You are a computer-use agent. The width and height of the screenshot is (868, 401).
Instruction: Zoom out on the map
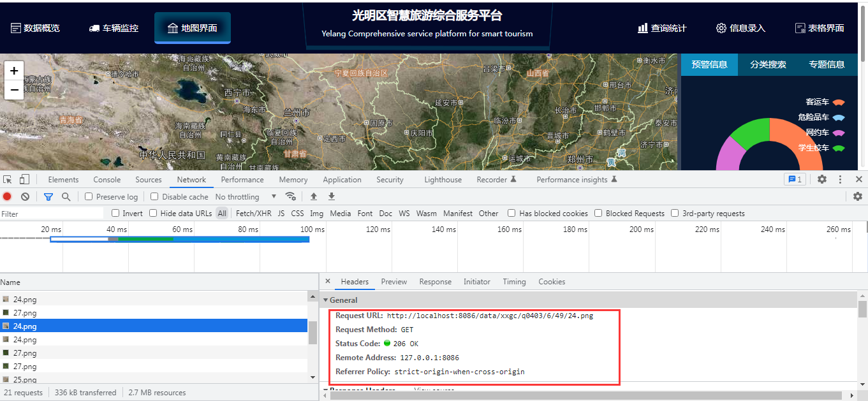14,90
